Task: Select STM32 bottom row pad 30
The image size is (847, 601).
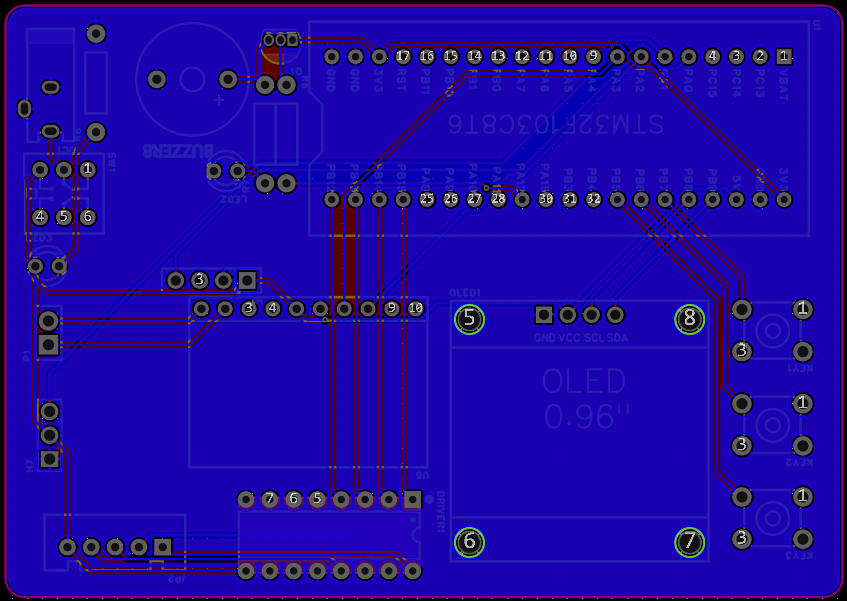Action: click(x=546, y=199)
